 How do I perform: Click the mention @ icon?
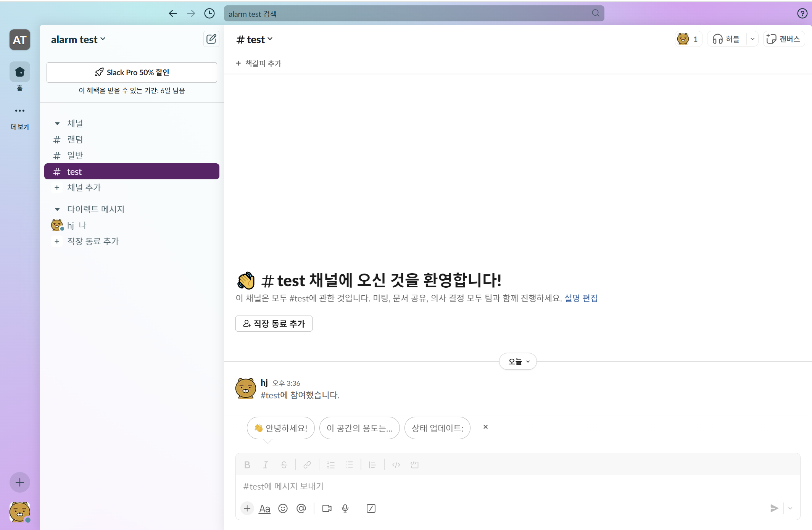(x=301, y=508)
